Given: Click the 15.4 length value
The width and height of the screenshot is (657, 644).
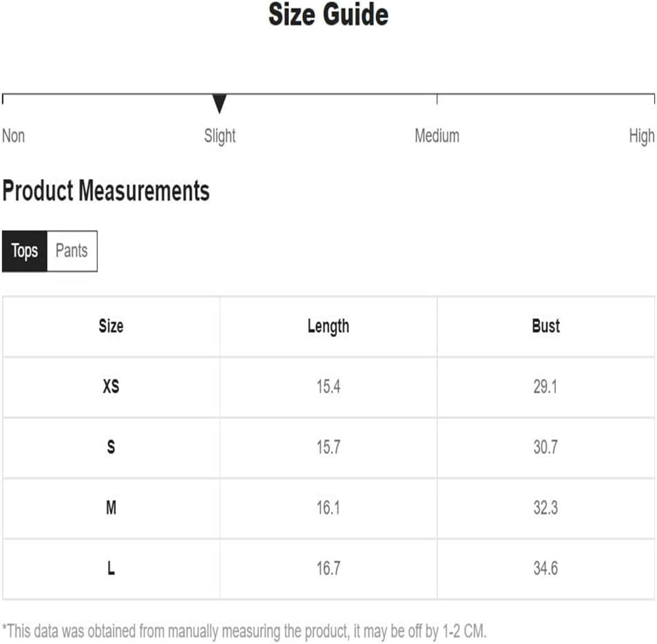Looking at the screenshot, I should 328,387.
